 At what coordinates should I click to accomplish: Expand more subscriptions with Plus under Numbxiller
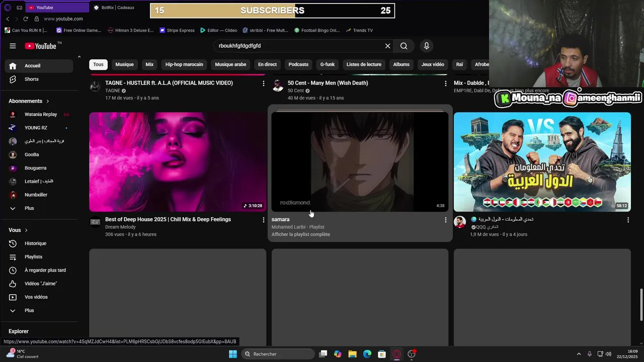(39, 208)
